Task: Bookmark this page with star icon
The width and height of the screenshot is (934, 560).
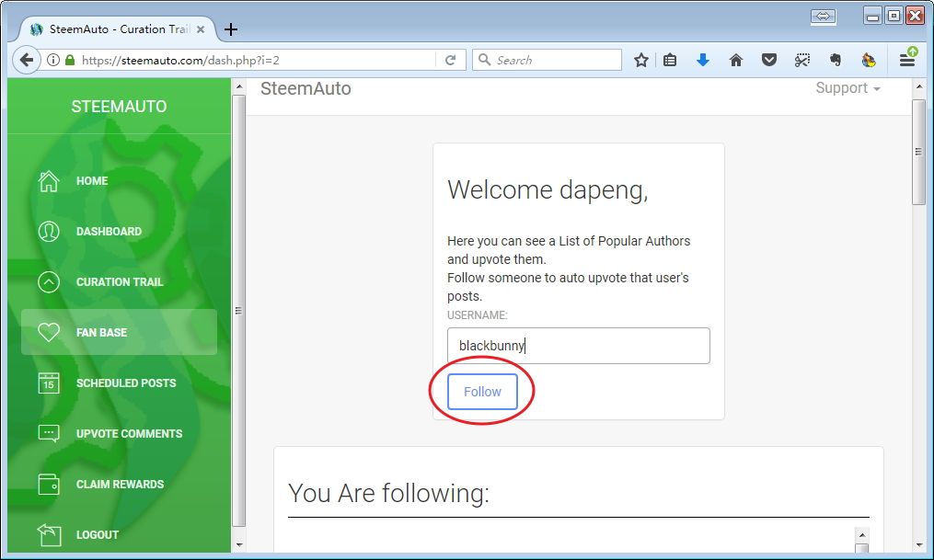Action: point(641,60)
